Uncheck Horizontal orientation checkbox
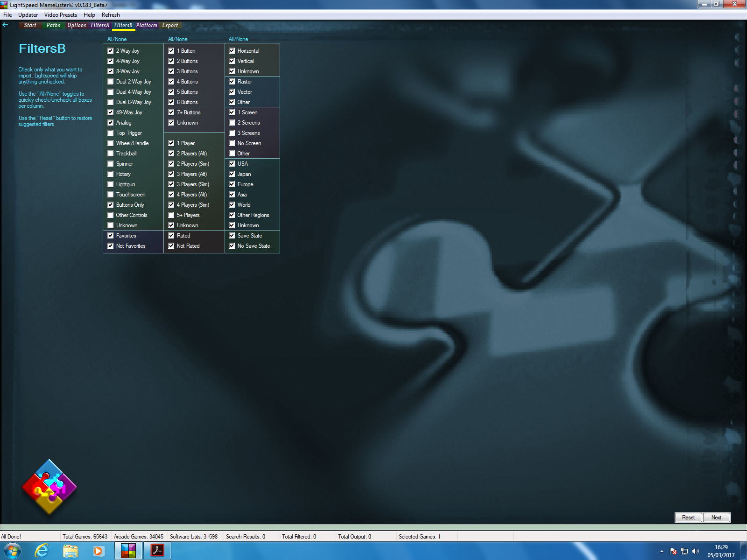The image size is (747, 560). pyautogui.click(x=232, y=51)
